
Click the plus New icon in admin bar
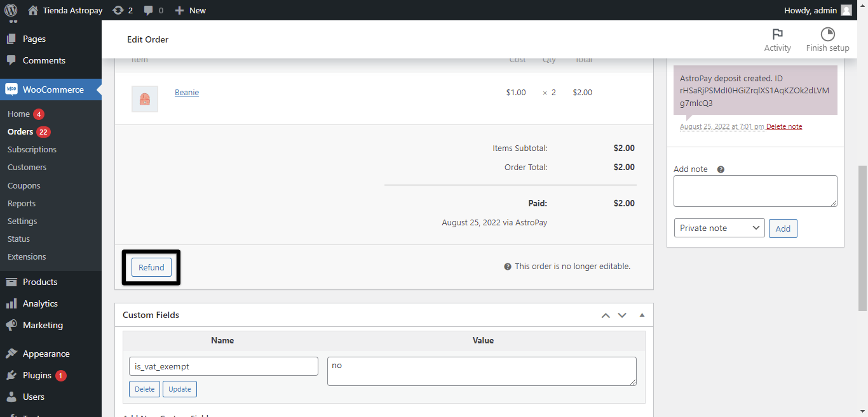click(179, 10)
